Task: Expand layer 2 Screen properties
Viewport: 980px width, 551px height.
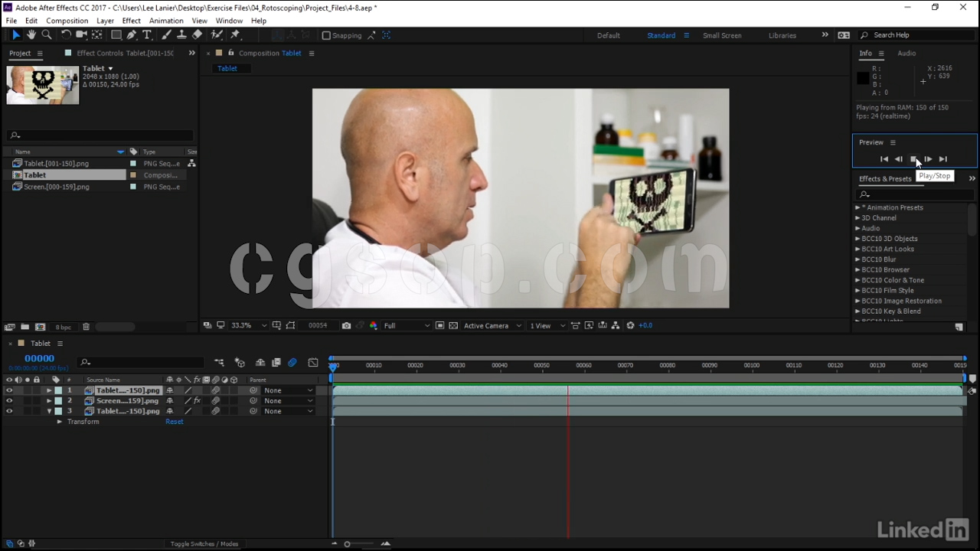Action: point(49,401)
